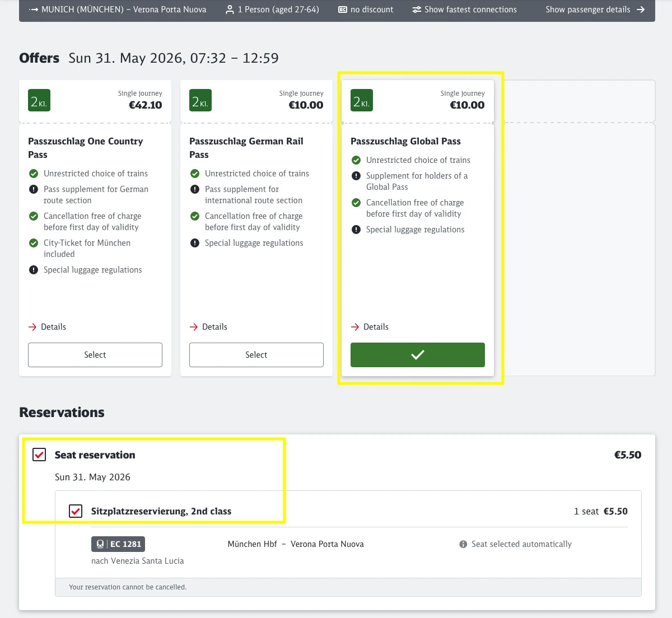Click the Passzuschlag Global Pass title
Image resolution: width=672 pixels, height=618 pixels.
click(x=405, y=141)
